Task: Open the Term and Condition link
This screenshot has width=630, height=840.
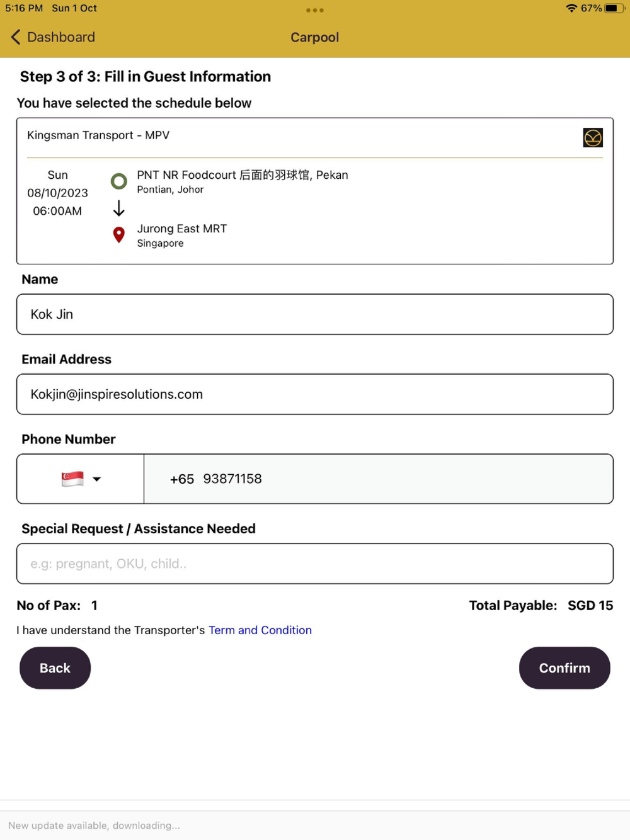Action: [260, 630]
